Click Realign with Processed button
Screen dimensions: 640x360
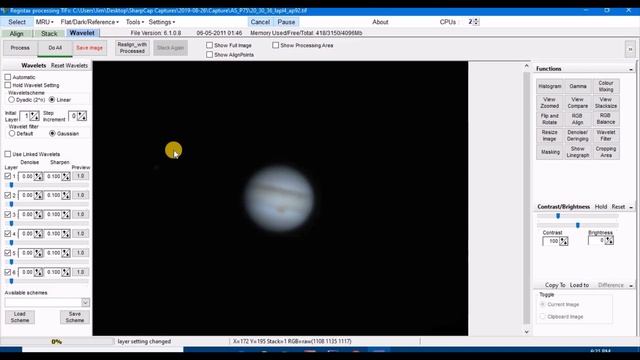(x=132, y=48)
